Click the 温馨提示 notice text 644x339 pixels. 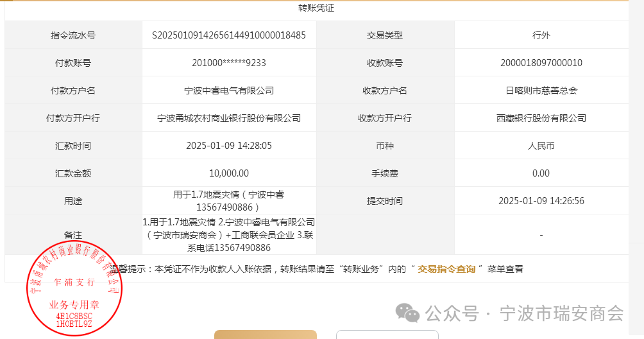pos(316,269)
